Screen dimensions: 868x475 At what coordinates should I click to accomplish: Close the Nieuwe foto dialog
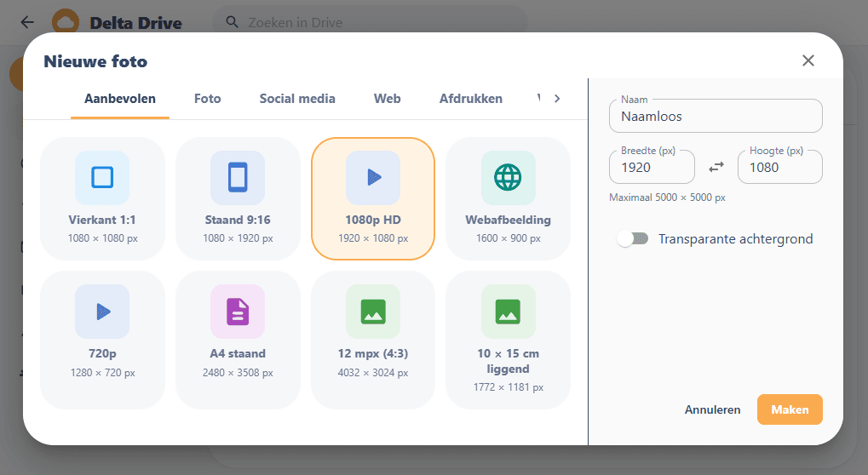[808, 60]
